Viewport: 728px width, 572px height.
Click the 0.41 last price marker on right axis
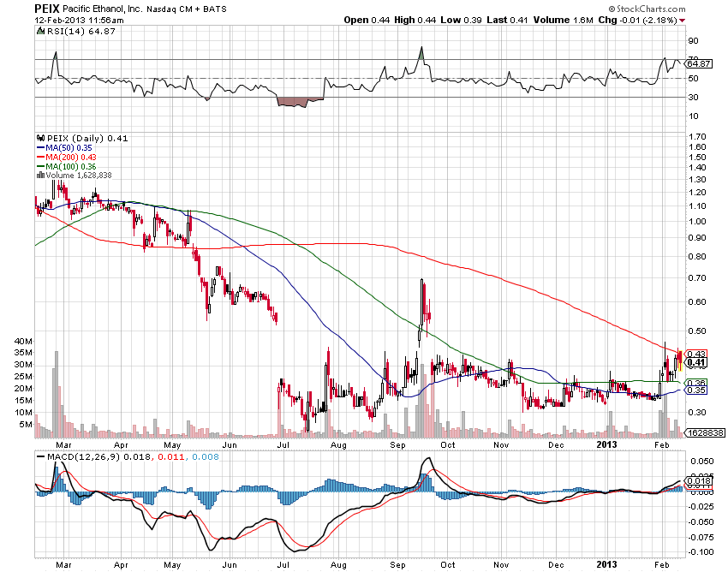coord(695,363)
